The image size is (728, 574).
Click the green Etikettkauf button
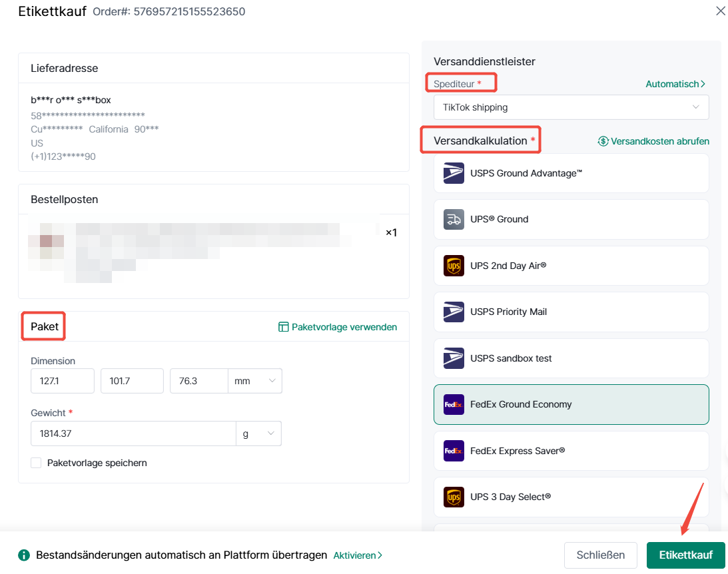click(686, 555)
